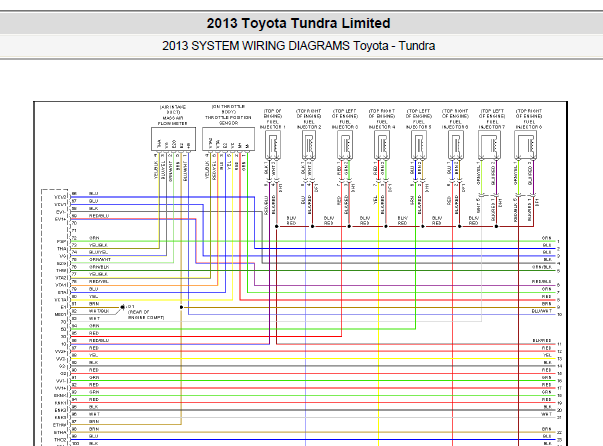Select the Fuel Injector 1 symbol

[273, 145]
